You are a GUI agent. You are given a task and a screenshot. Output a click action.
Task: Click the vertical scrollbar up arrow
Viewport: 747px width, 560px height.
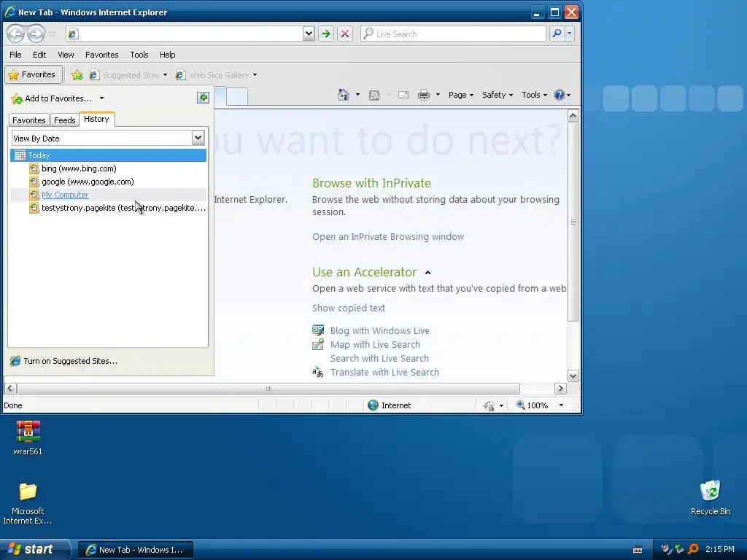click(x=573, y=116)
